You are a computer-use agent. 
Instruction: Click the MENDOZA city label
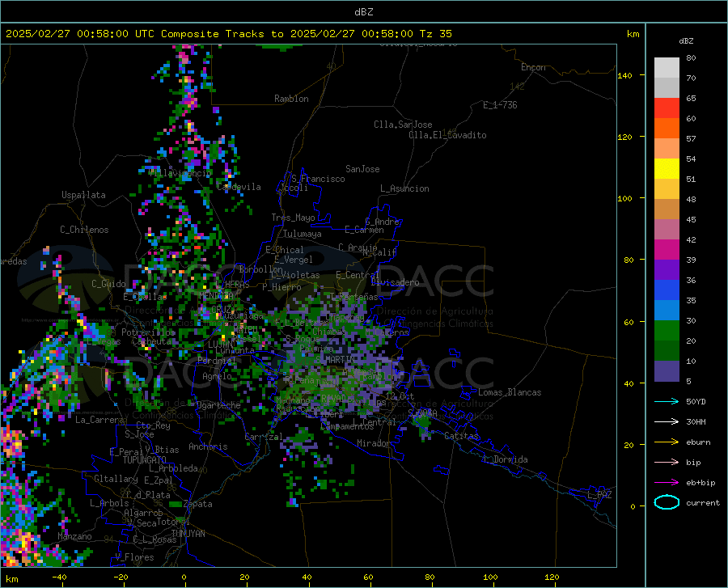point(216,295)
